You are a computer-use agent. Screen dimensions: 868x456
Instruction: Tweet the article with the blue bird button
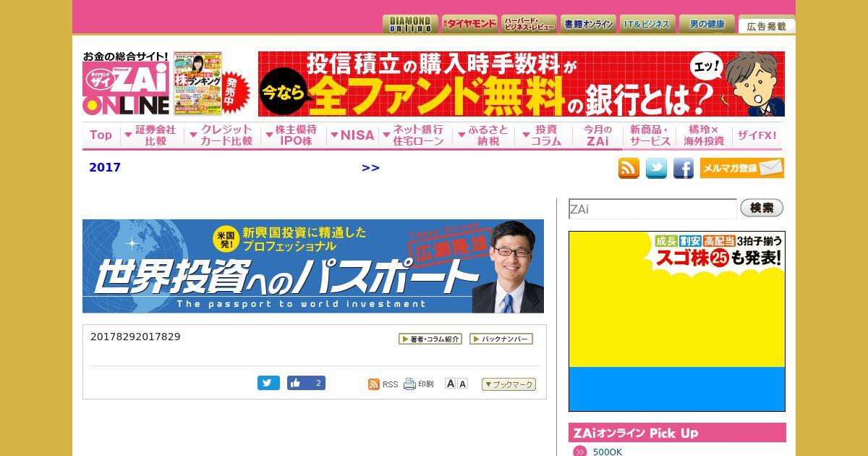[x=268, y=383]
